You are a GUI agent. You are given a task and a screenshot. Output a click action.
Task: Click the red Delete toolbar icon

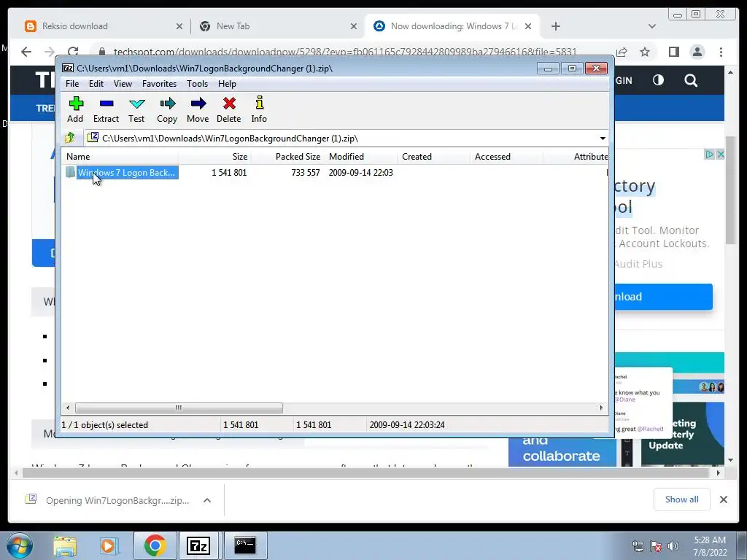[228, 110]
